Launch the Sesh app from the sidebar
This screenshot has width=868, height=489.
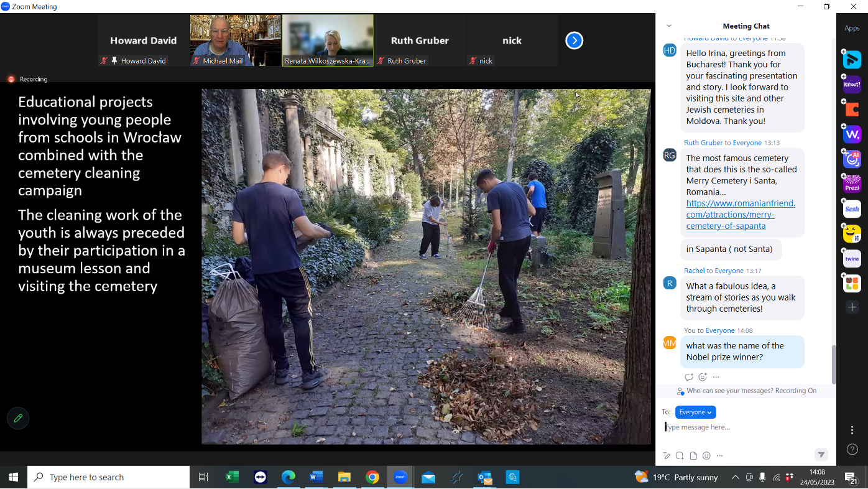coord(851,208)
